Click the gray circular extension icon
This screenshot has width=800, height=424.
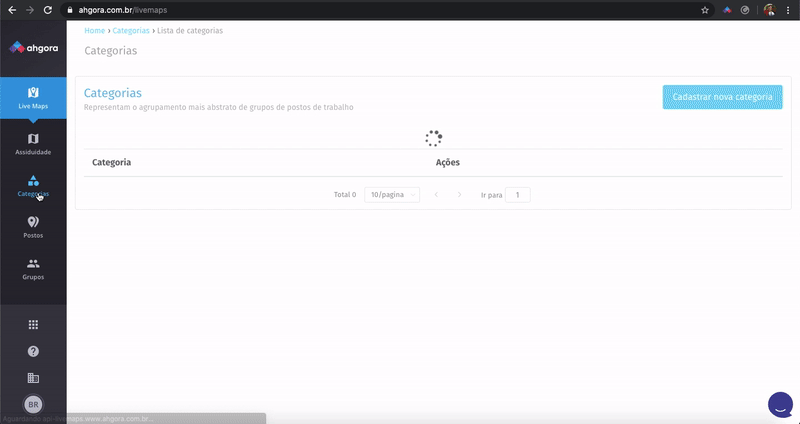(745, 10)
